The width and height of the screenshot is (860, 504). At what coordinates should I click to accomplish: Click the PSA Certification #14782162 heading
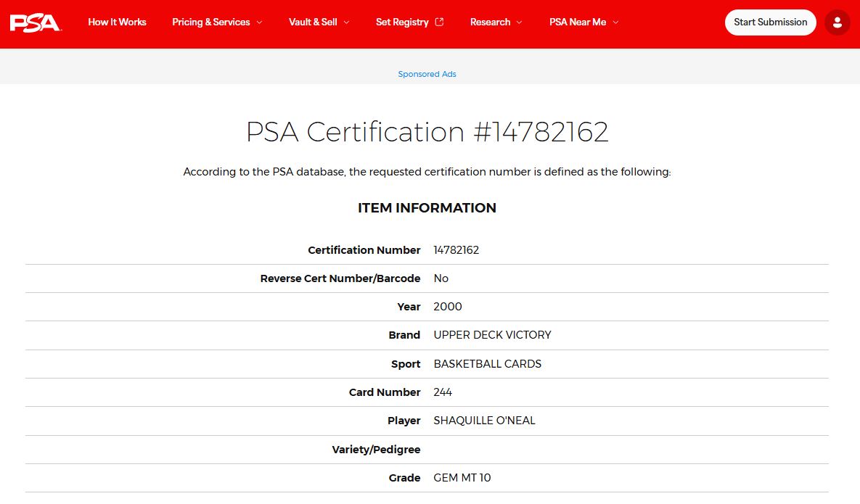click(427, 132)
